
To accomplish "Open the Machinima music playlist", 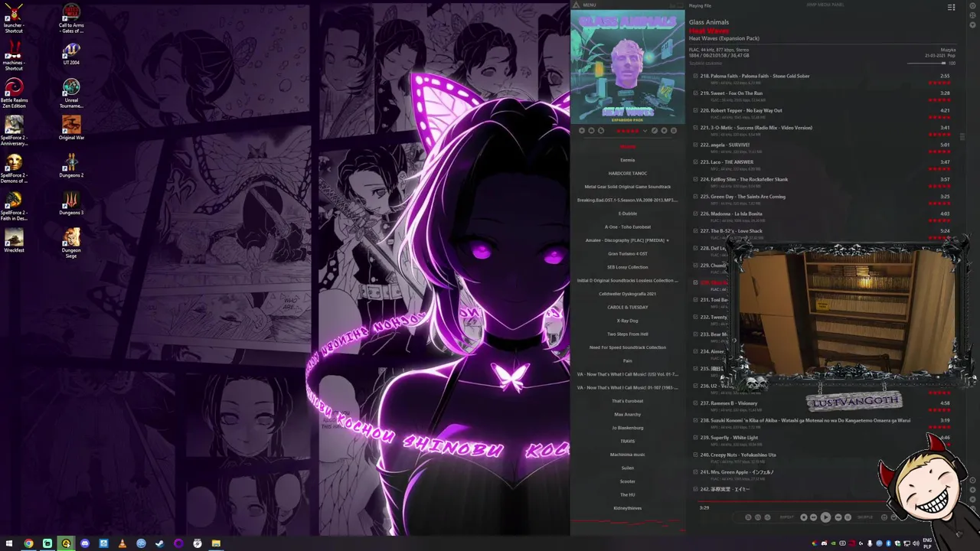I will point(627,455).
